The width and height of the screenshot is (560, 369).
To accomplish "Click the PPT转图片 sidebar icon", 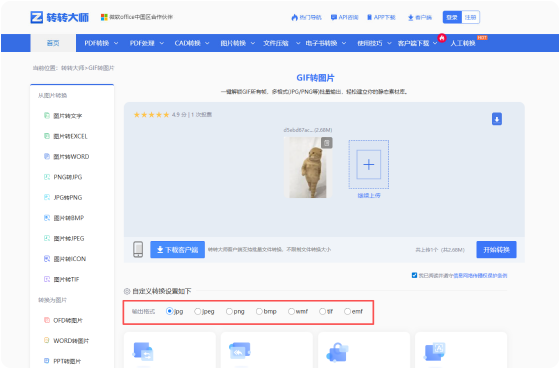I will pyautogui.click(x=46, y=360).
